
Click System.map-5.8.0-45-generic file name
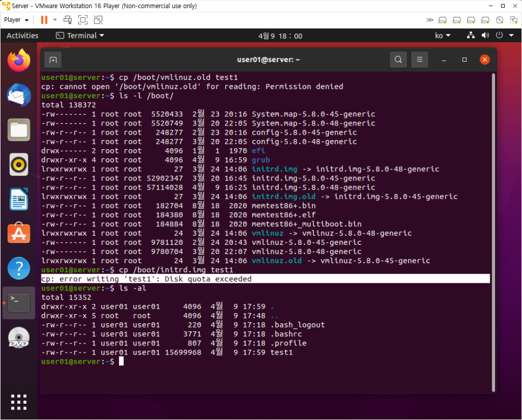click(x=313, y=114)
